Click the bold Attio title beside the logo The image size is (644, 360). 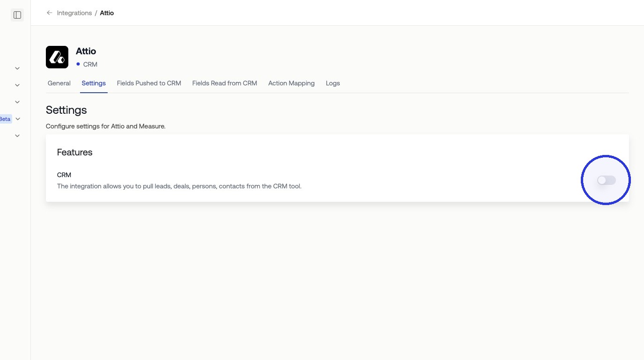(x=86, y=51)
